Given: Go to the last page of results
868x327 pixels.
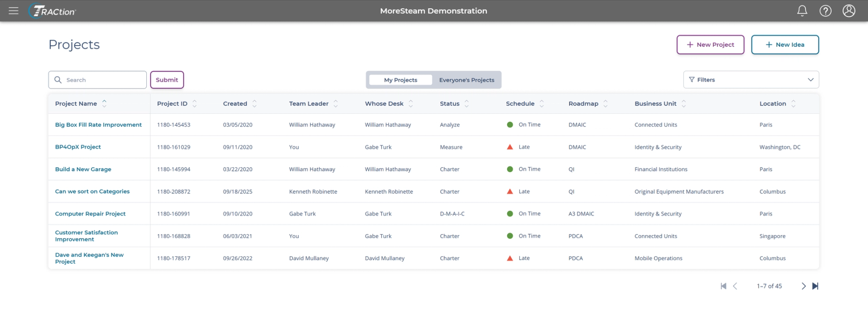Looking at the screenshot, I should point(815,286).
